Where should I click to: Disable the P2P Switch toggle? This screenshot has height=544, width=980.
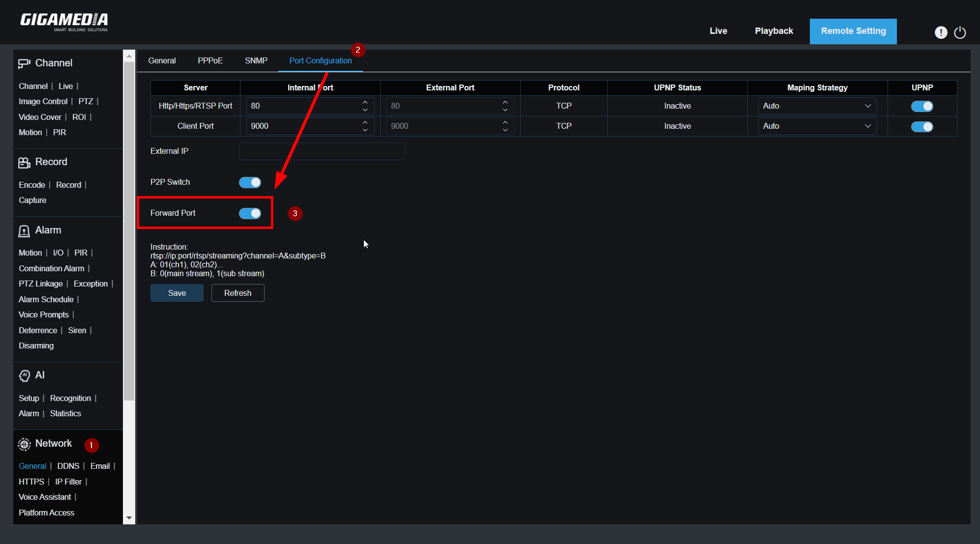[250, 182]
